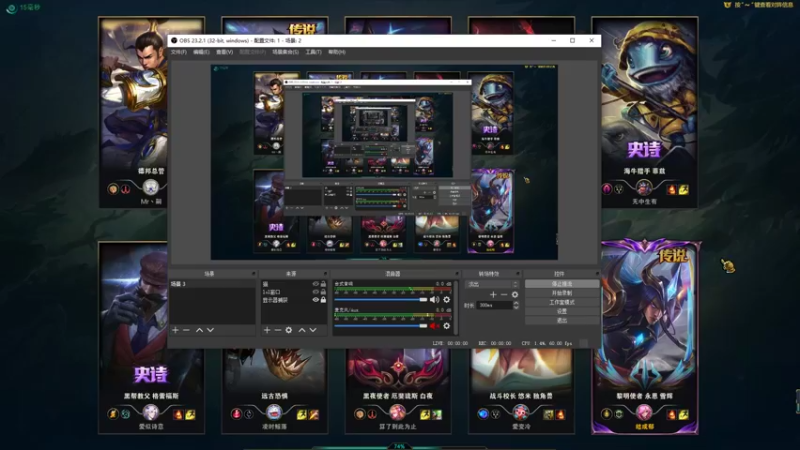The height and width of the screenshot is (450, 800).
Task: Move source down in Sources panel
Action: pos(313,330)
